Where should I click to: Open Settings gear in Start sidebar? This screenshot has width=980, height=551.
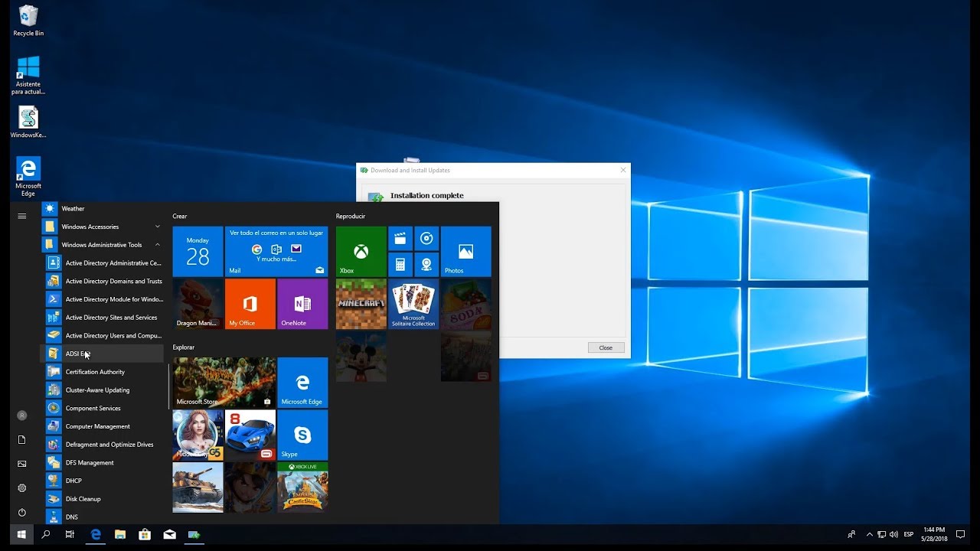[21, 488]
